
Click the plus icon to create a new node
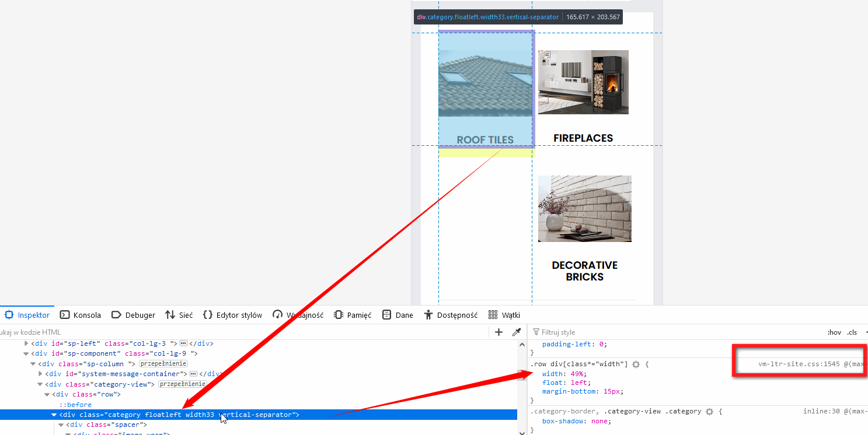(x=499, y=332)
